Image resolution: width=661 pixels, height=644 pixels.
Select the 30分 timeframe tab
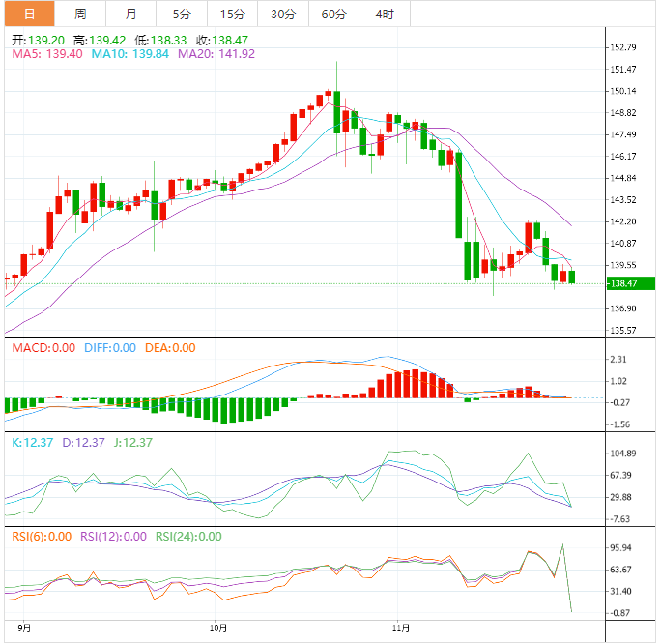point(283,14)
